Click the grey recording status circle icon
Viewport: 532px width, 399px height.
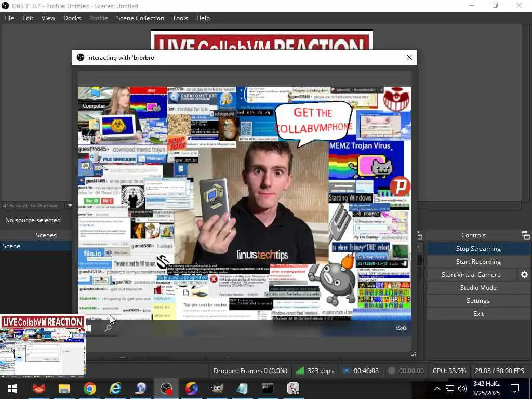[392, 370]
